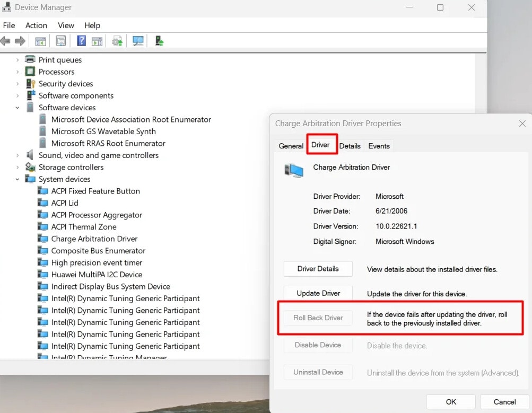The width and height of the screenshot is (532, 413).
Task: Click the Security devices icon
Action: pyautogui.click(x=31, y=83)
